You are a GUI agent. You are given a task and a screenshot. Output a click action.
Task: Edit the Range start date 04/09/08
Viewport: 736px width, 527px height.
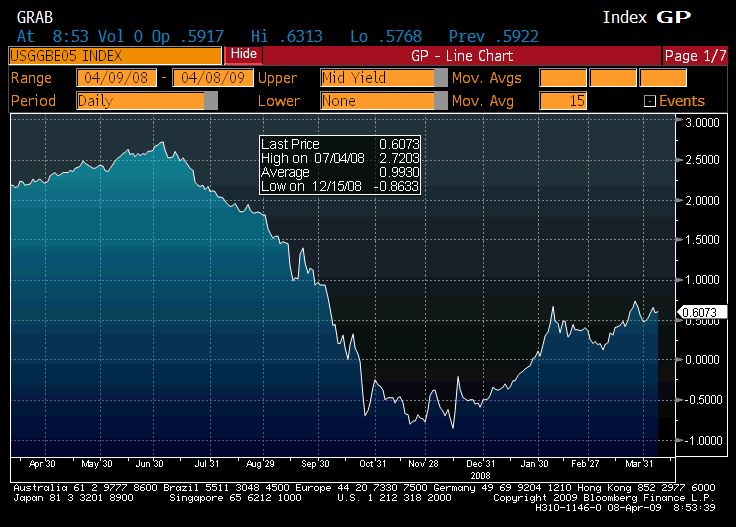(119, 78)
